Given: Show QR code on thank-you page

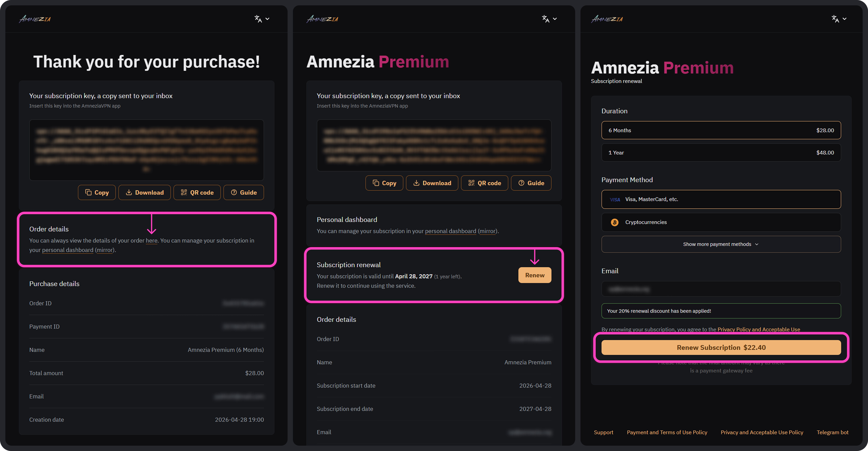Looking at the screenshot, I should 197,192.
